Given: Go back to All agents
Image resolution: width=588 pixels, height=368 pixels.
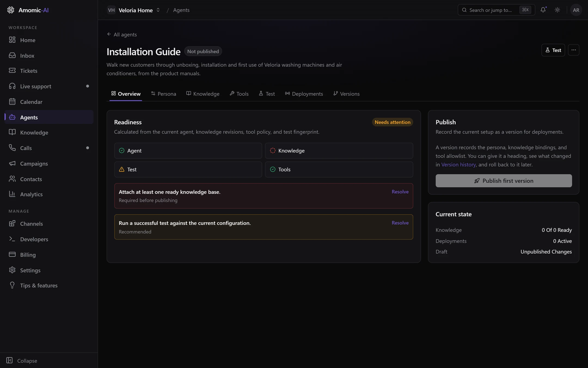Looking at the screenshot, I should (122, 34).
